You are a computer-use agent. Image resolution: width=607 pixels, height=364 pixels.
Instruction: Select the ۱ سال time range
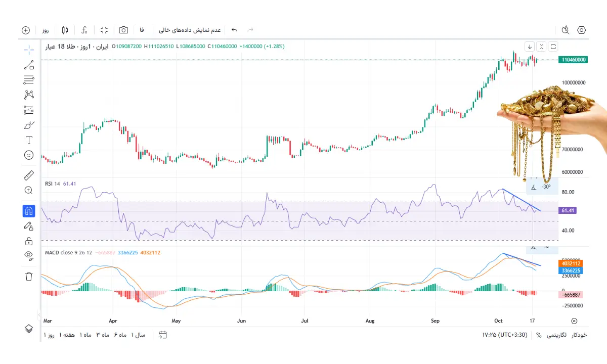pos(138,335)
